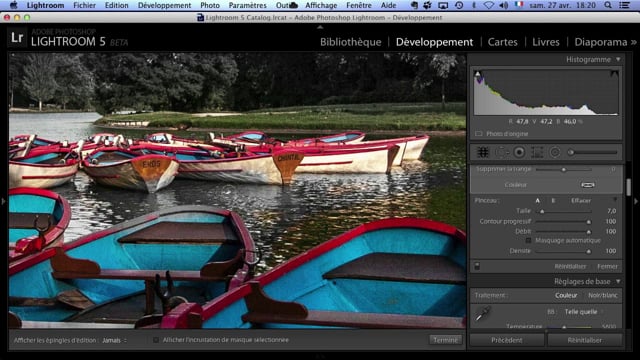This screenshot has height=360, width=640.
Task: Switch to the Livres module
Action: pos(546,42)
